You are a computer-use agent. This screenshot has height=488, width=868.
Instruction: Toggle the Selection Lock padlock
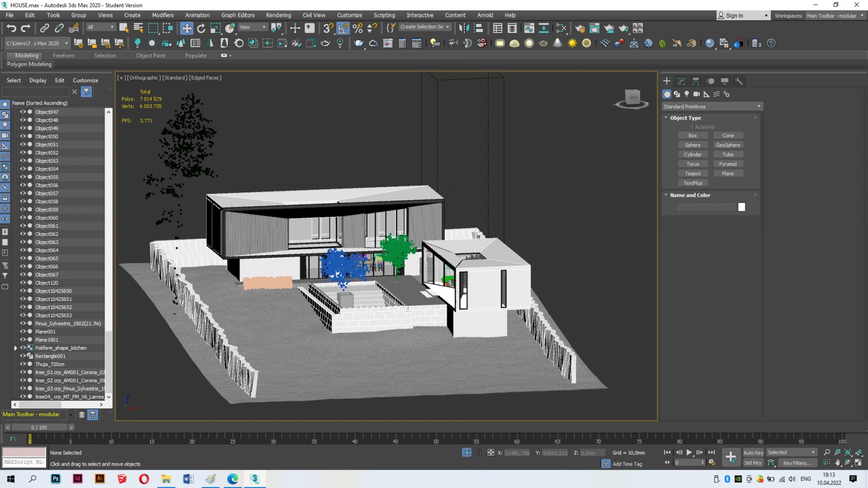[478, 453]
